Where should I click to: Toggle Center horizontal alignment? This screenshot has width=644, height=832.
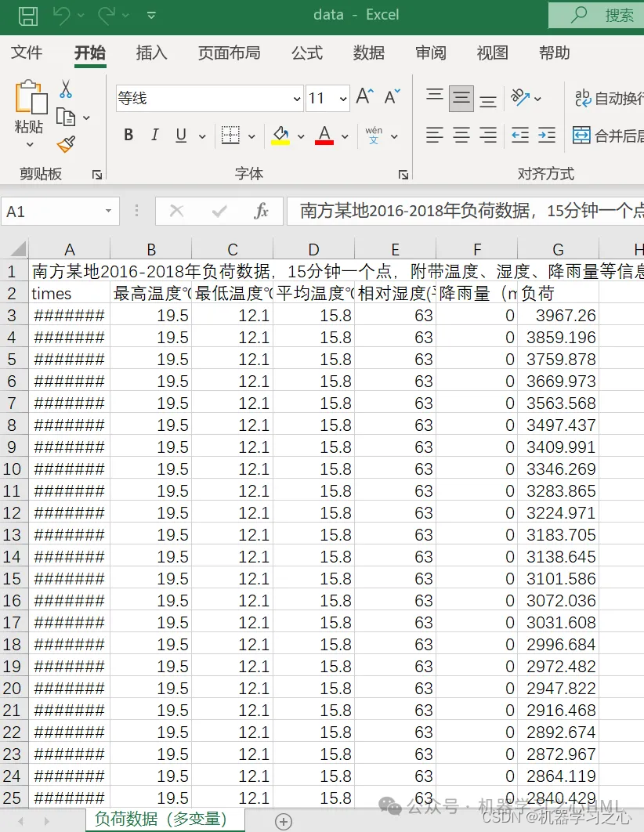coord(461,136)
